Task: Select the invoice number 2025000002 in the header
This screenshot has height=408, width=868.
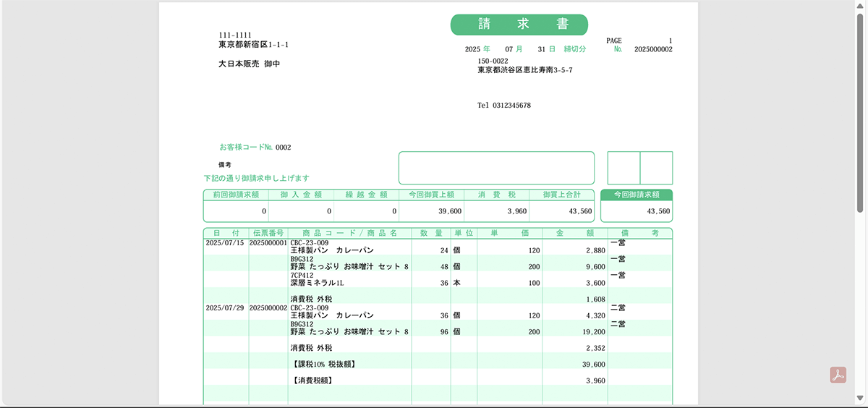Action: point(652,50)
